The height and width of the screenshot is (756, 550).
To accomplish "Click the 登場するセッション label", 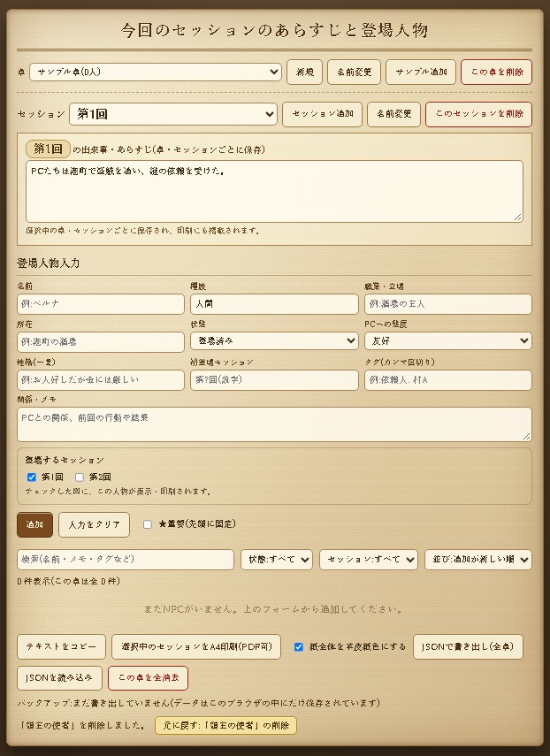I will pos(65,461).
